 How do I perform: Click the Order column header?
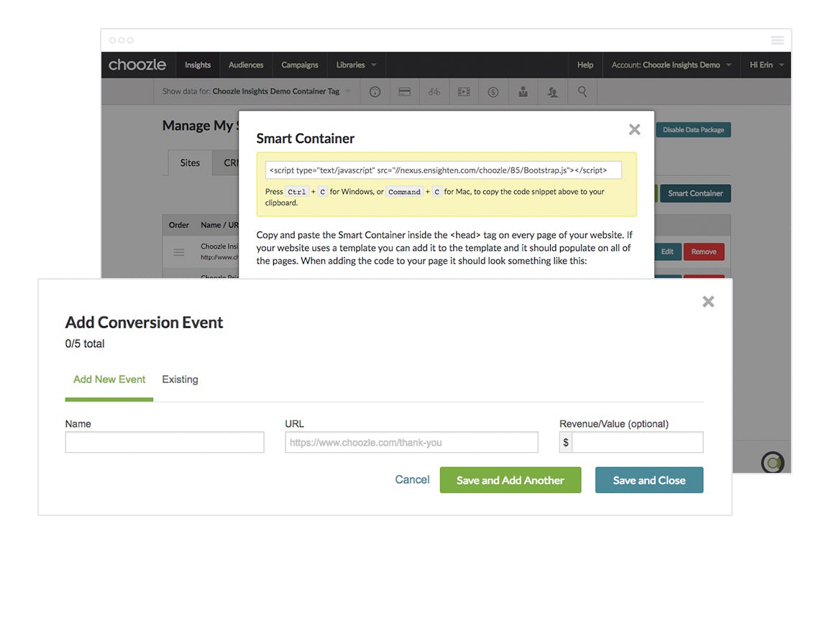[x=179, y=225]
